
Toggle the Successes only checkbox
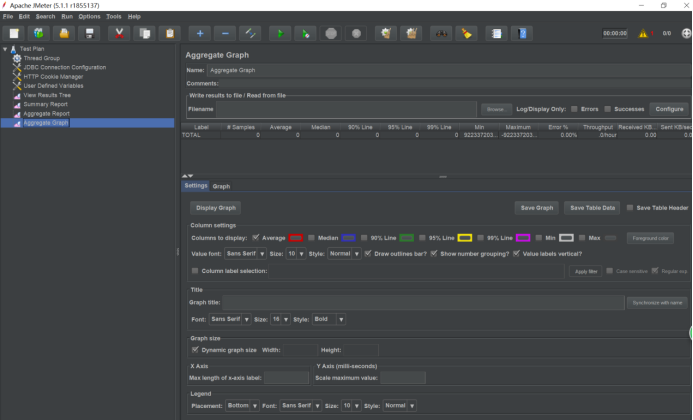(608, 109)
